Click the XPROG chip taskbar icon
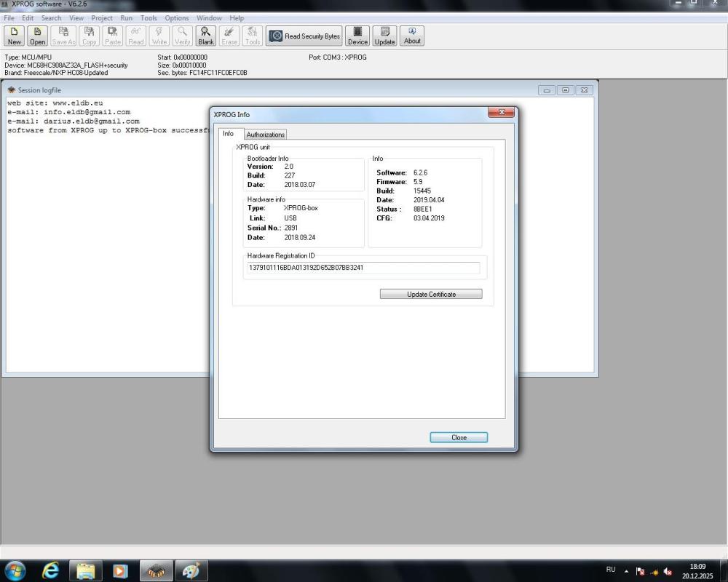Viewport: 728px width, 582px height. (156, 570)
